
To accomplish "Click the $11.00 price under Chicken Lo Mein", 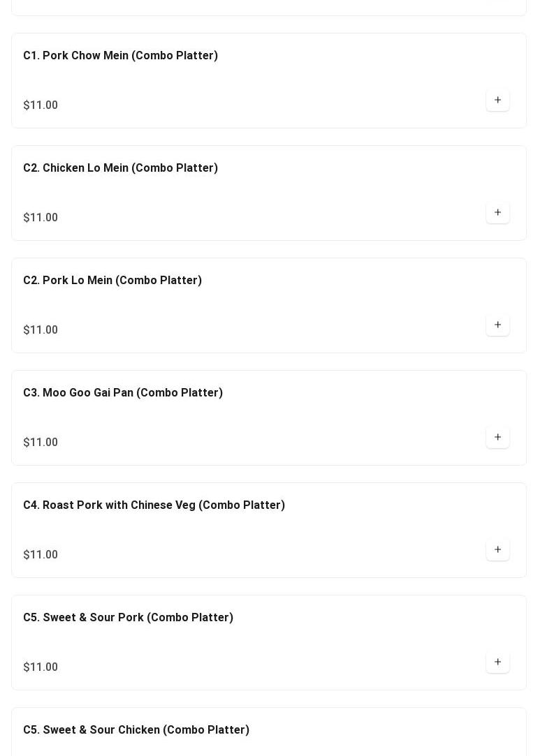I will pos(41,218).
